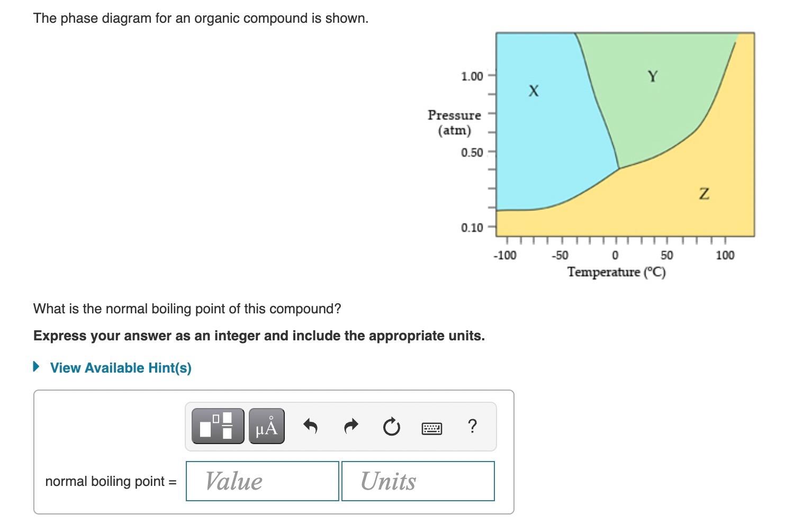
Task: Click the Temperature (°C) axis label
Action: (x=616, y=272)
